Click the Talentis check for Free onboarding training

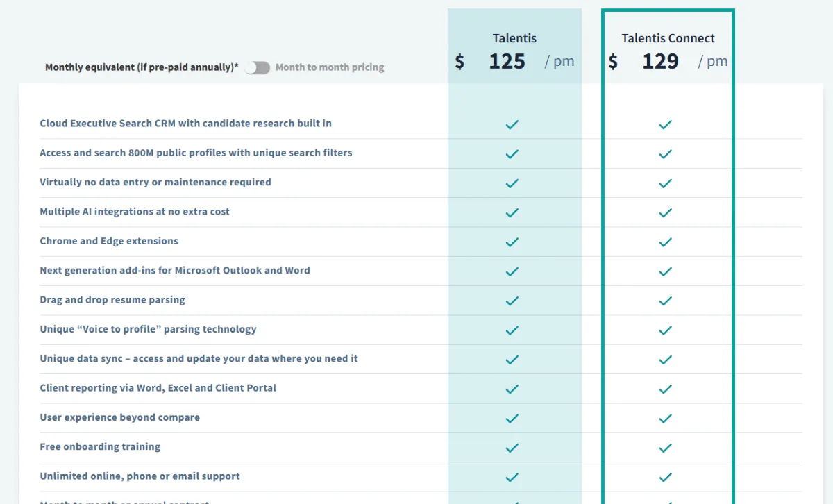(x=512, y=448)
